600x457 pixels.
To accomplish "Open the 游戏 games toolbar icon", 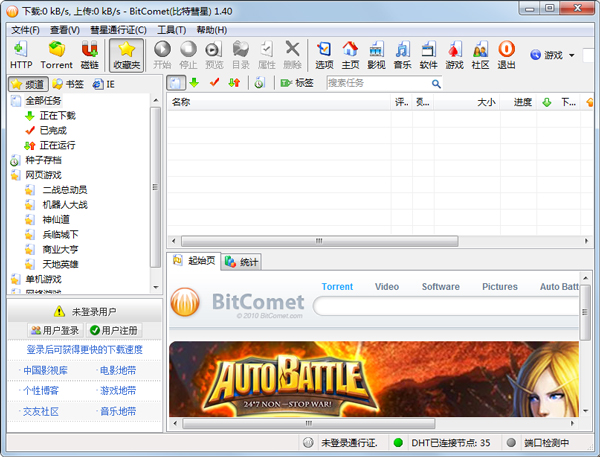I will (454, 55).
